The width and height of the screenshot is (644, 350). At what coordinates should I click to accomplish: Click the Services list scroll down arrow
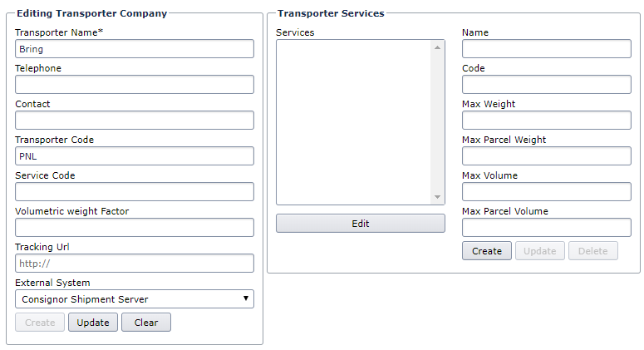click(x=438, y=197)
